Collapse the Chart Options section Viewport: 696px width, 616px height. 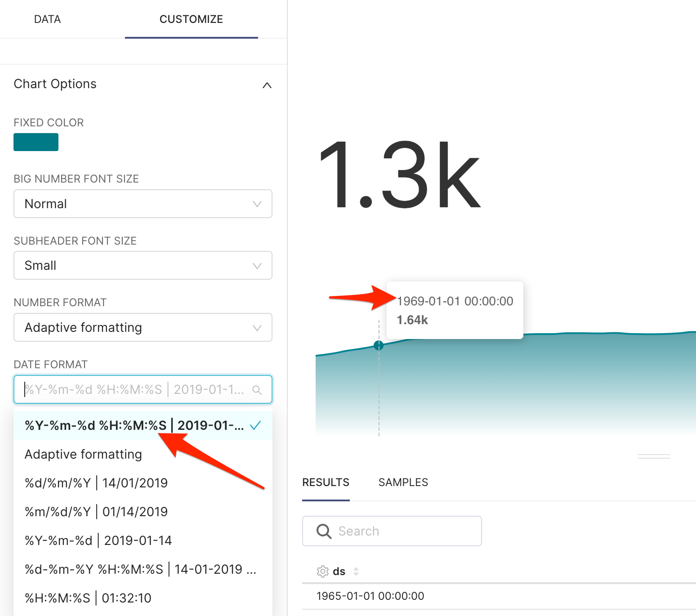pos(267,85)
